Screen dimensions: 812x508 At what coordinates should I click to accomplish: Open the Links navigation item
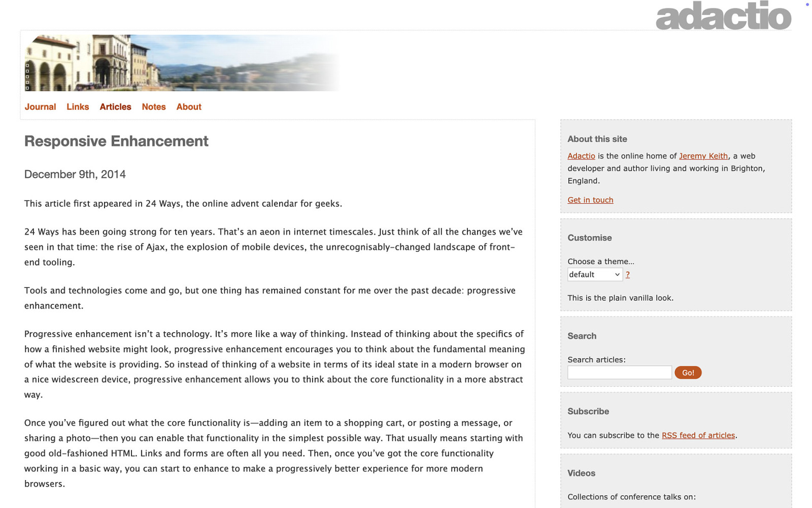[x=78, y=107]
